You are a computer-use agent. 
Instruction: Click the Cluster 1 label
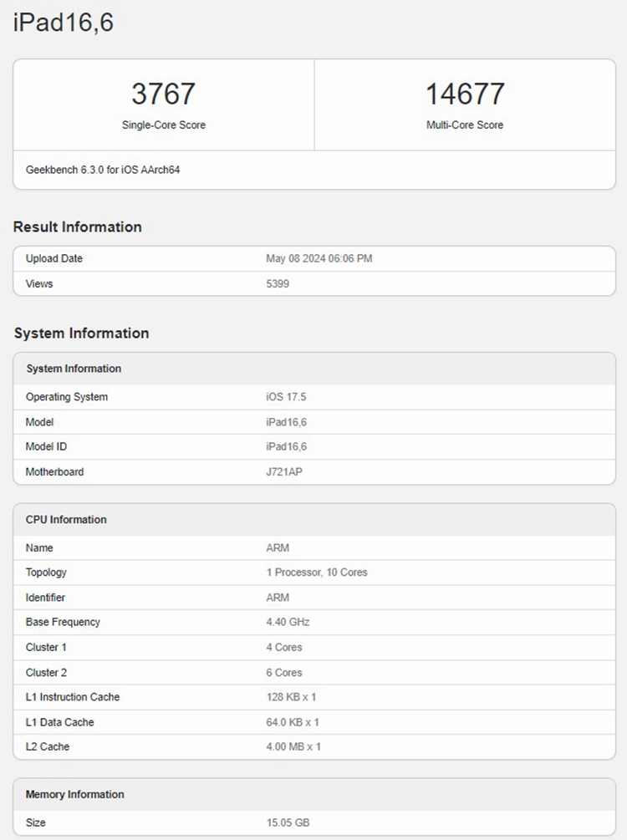point(46,647)
